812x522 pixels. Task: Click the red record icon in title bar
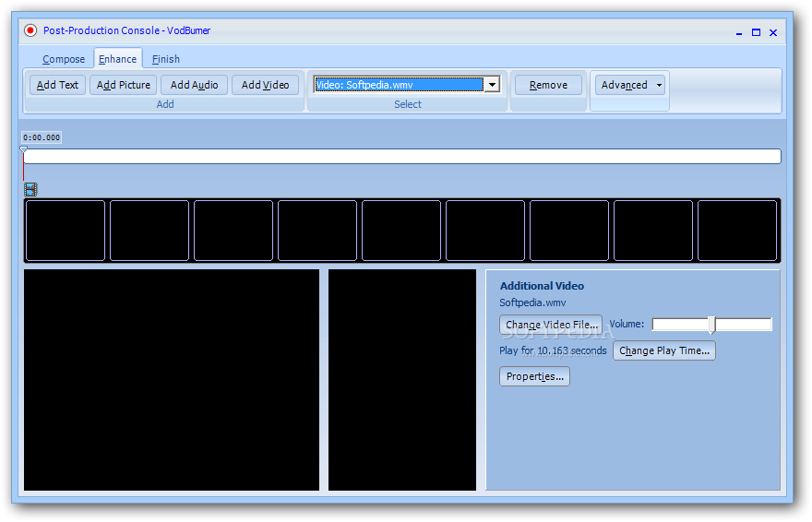pyautogui.click(x=30, y=30)
